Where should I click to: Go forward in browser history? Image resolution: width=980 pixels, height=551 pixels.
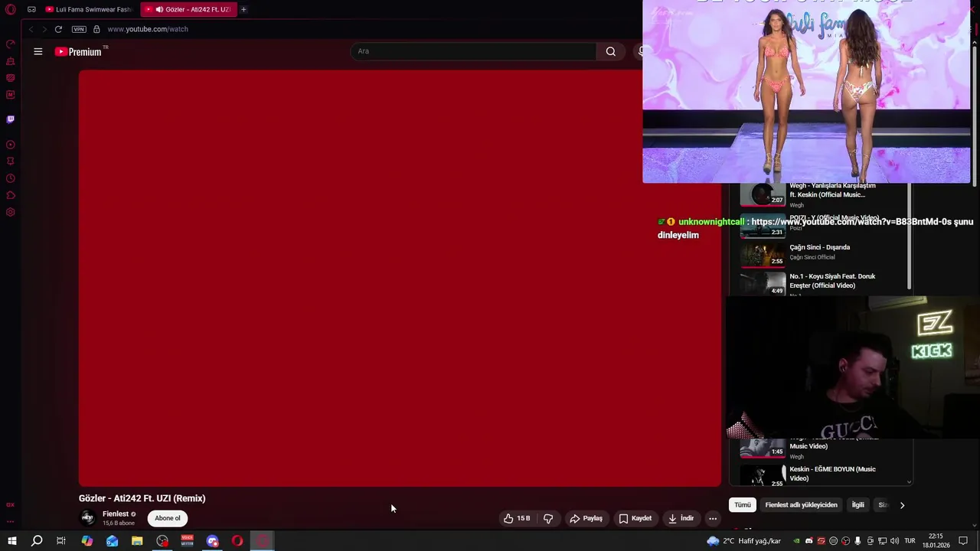(44, 29)
